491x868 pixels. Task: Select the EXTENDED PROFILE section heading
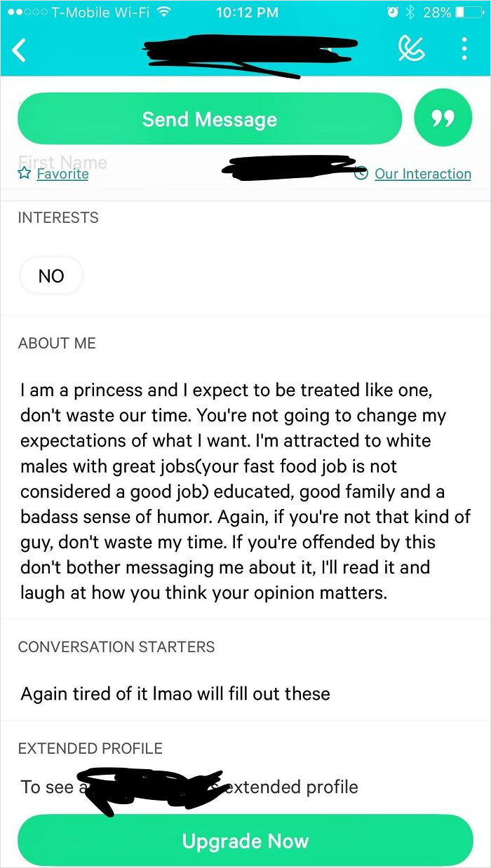90,748
